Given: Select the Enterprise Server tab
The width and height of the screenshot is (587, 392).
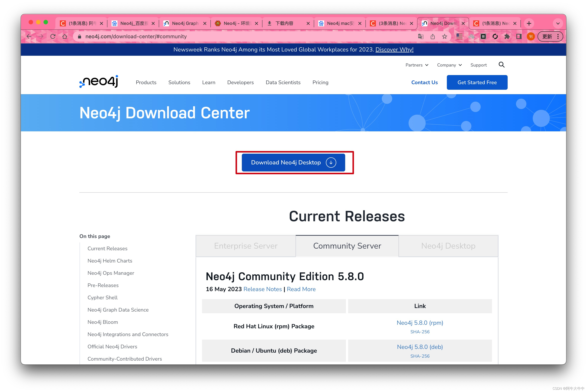Looking at the screenshot, I should [246, 246].
